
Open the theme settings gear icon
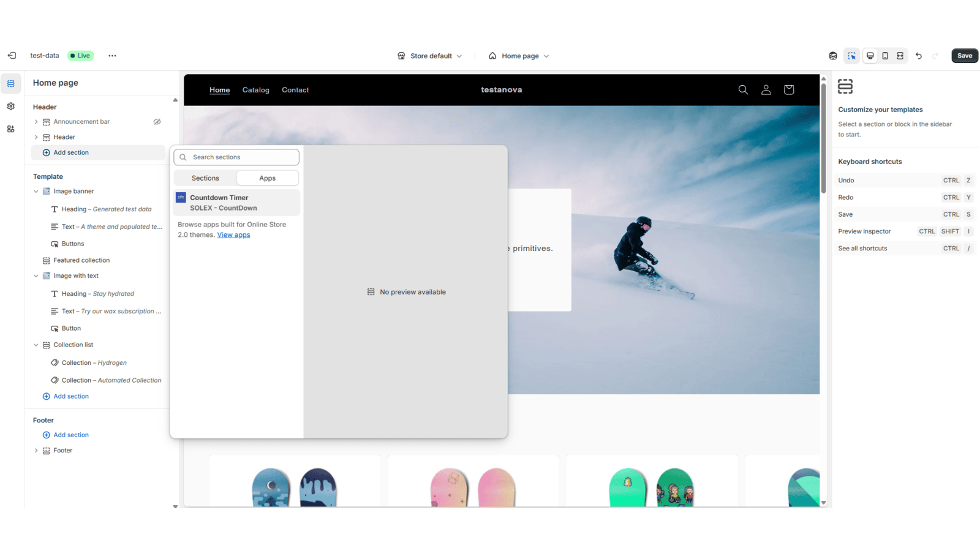pos(11,107)
